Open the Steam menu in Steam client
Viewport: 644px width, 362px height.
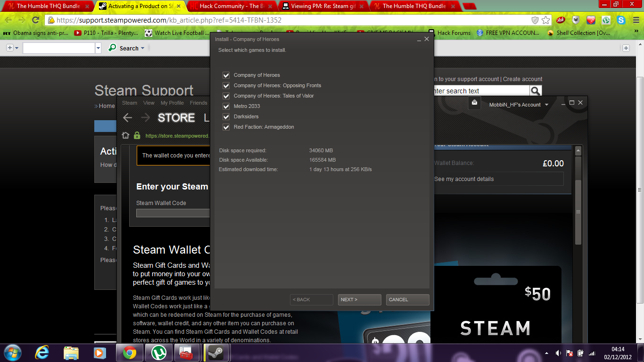pyautogui.click(x=130, y=103)
